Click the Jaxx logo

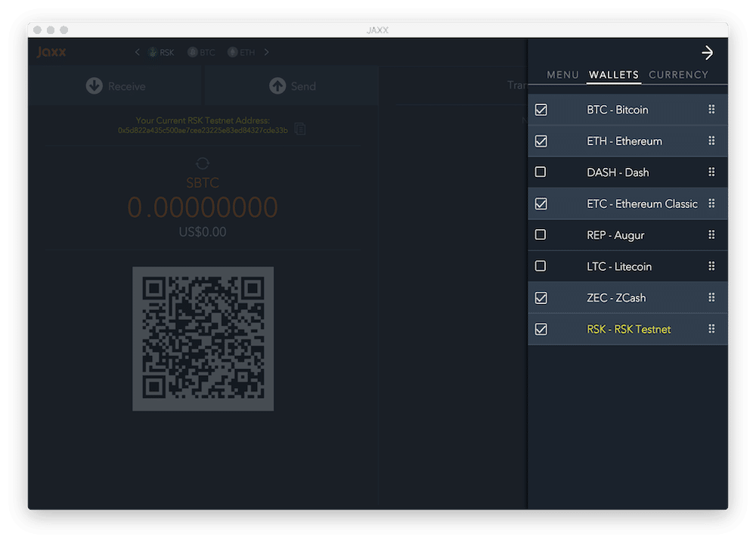tap(51, 52)
